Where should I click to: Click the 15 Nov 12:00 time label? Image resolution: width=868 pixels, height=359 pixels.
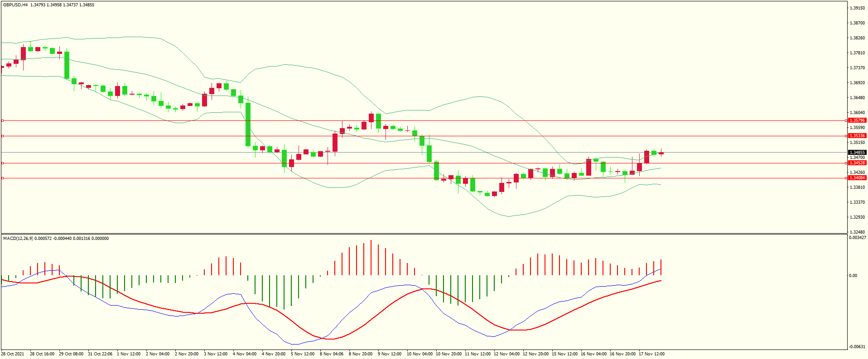[x=565, y=354]
